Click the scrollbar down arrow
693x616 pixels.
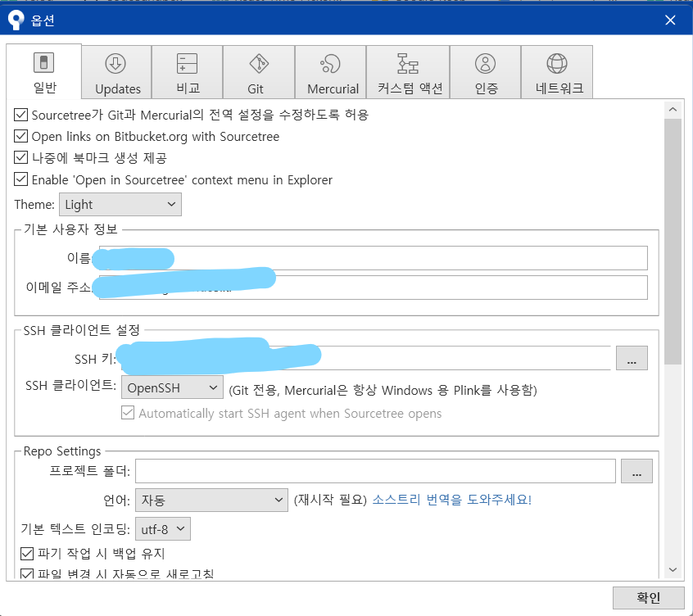click(x=673, y=569)
